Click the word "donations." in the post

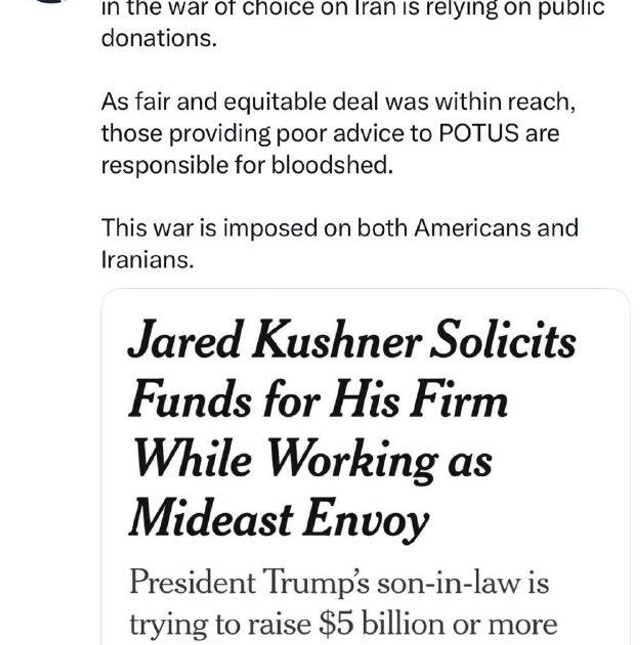(x=159, y=39)
